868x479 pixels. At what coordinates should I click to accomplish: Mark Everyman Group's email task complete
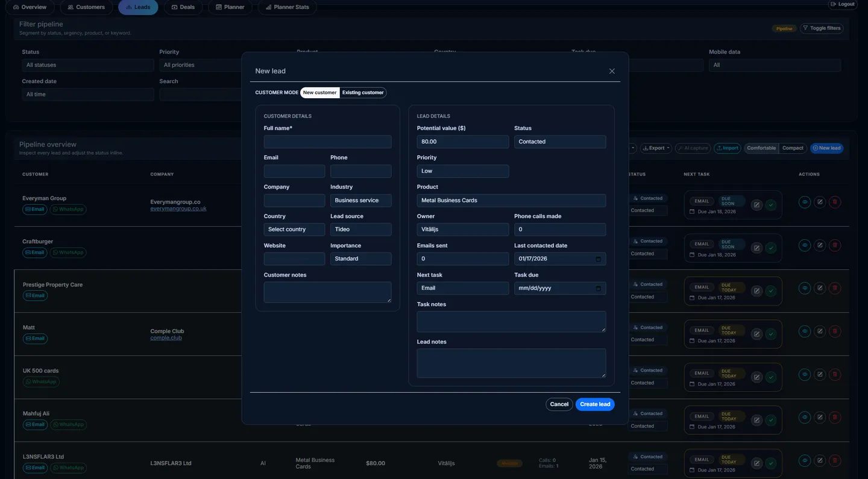tap(771, 205)
